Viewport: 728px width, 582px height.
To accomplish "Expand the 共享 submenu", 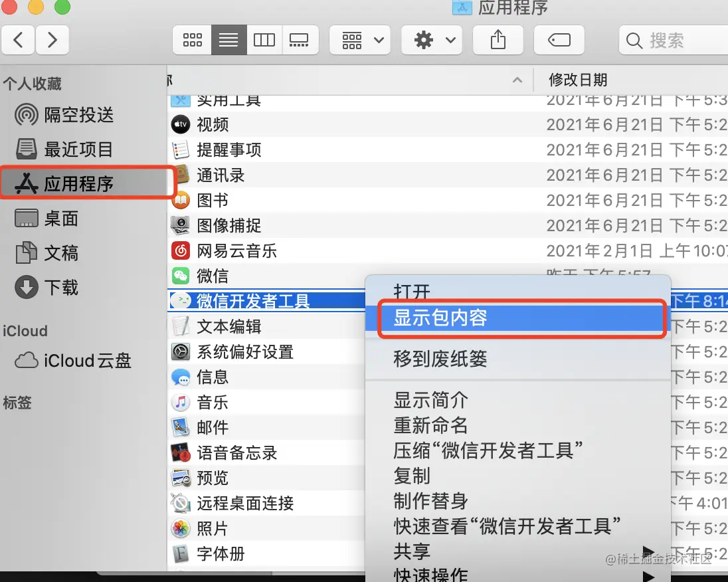I will (517, 551).
